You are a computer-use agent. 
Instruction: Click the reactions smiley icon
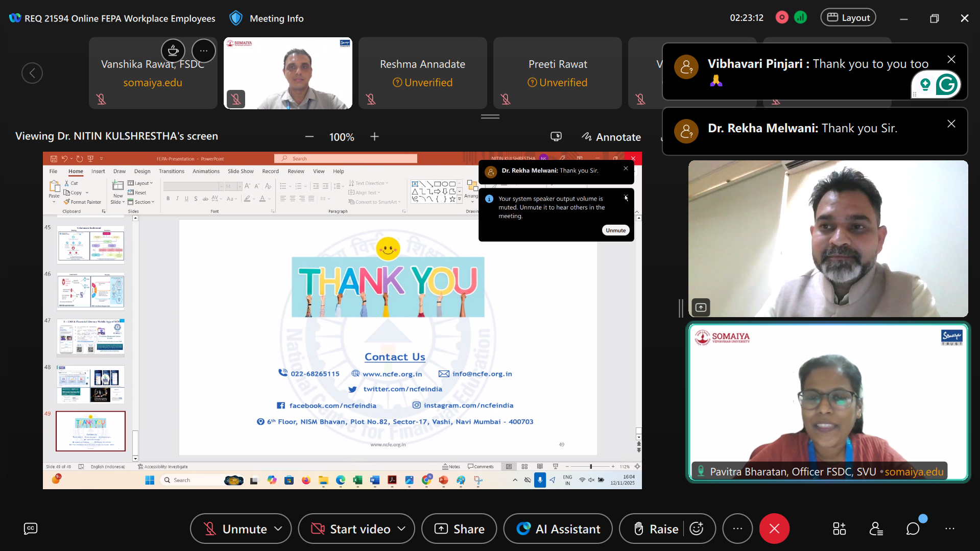pos(697,529)
